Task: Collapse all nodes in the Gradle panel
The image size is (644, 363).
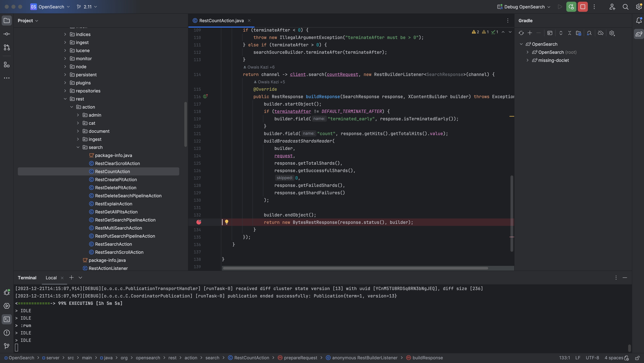Action: (x=570, y=33)
